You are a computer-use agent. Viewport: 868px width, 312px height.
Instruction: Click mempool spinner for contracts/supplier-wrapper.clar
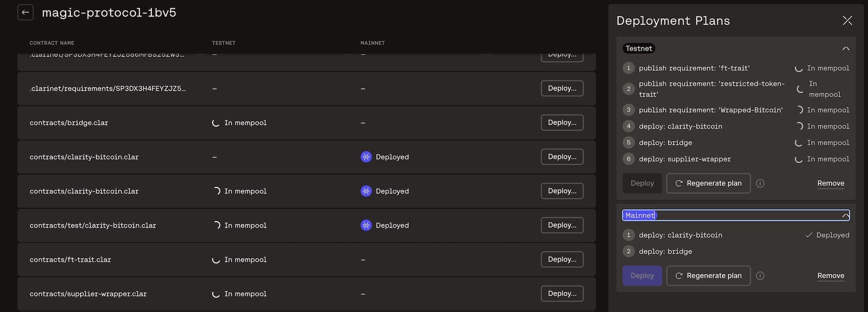216,294
